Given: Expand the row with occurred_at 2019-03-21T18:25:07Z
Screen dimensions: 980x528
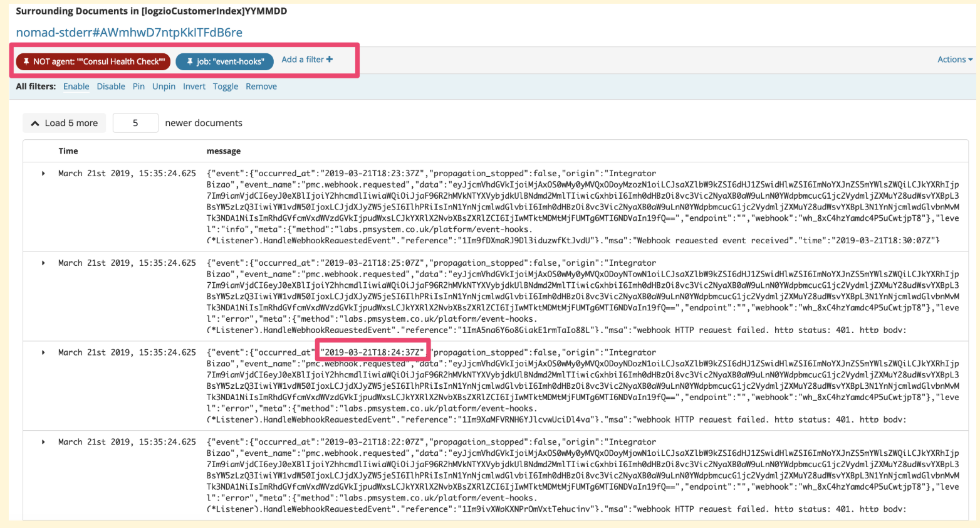Looking at the screenshot, I should 43,263.
